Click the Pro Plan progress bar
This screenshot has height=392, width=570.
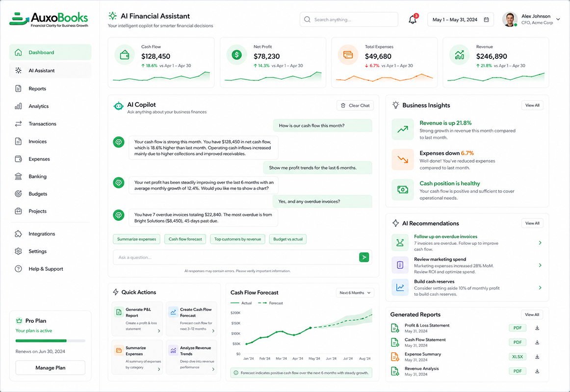pos(50,340)
